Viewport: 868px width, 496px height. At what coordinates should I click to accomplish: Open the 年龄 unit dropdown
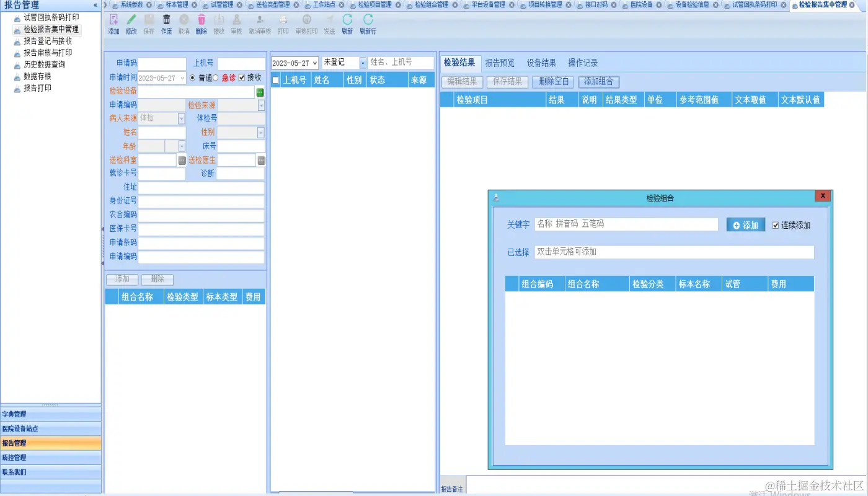point(182,146)
